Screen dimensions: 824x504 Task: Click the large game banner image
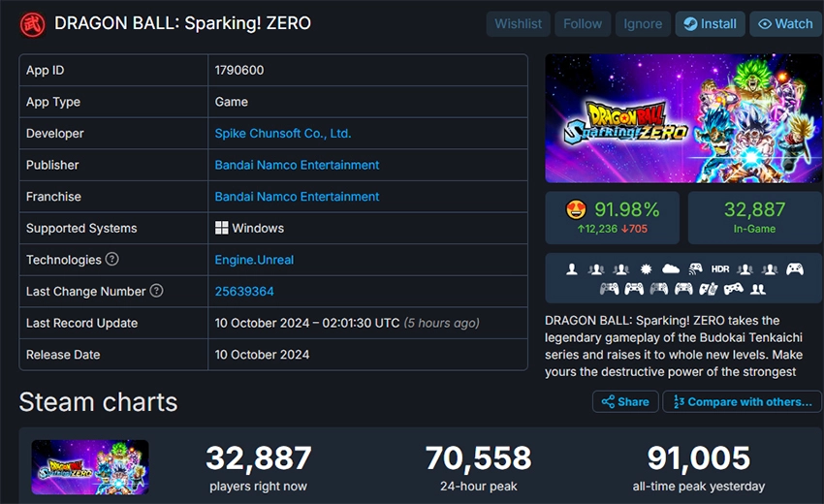click(683, 118)
